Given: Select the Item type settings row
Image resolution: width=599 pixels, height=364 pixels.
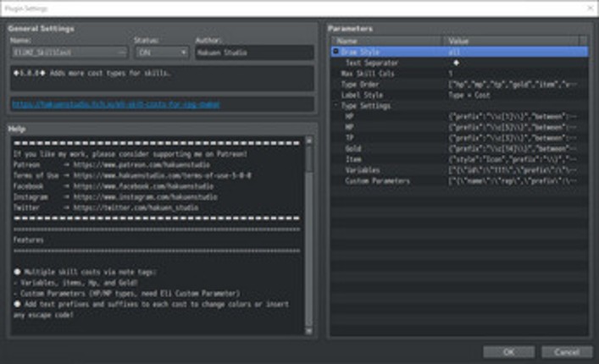Looking at the screenshot, I should coord(356,159).
